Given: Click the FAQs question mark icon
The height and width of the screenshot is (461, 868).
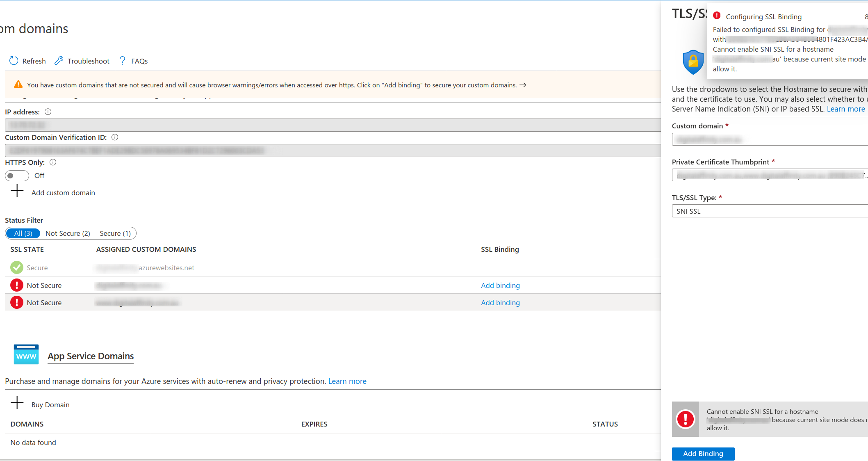Looking at the screenshot, I should click(x=122, y=61).
